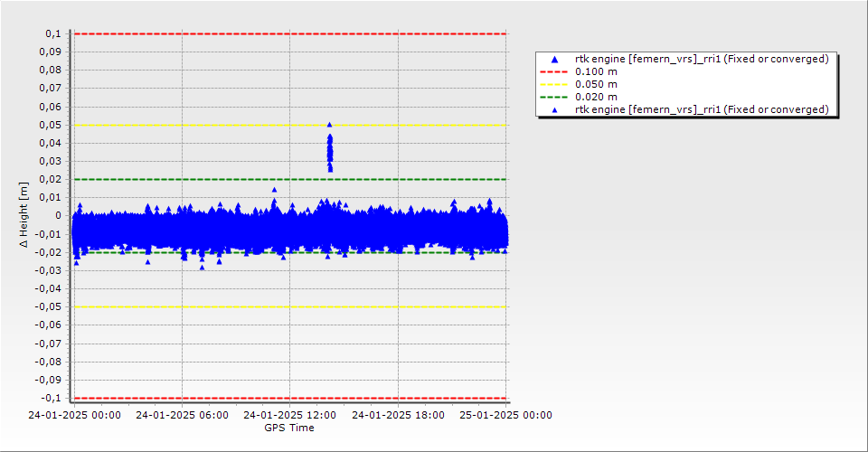Image resolution: width=868 pixels, height=452 pixels.
Task: Click the 25-01-2025 00:00 x-axis label
Action: (x=506, y=416)
